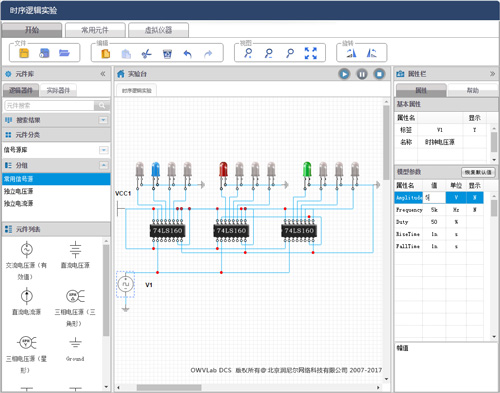This screenshot has height=393, width=500.
Task: Select the AC voltage source component
Action: coord(27,261)
